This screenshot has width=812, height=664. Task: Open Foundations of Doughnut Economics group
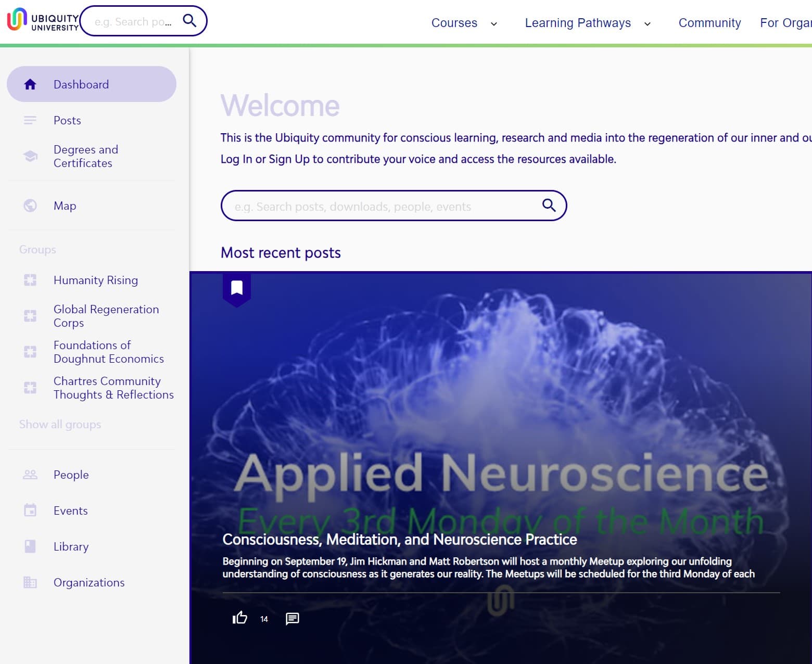tap(108, 352)
